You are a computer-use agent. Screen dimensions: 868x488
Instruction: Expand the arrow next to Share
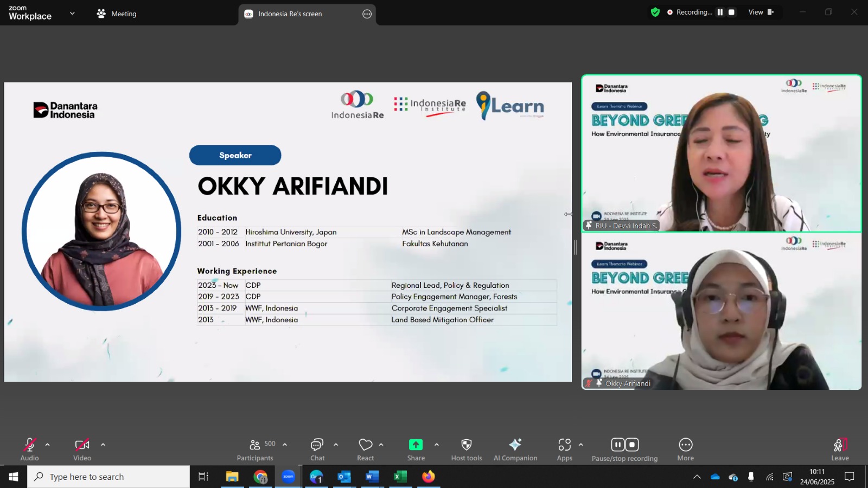click(437, 445)
